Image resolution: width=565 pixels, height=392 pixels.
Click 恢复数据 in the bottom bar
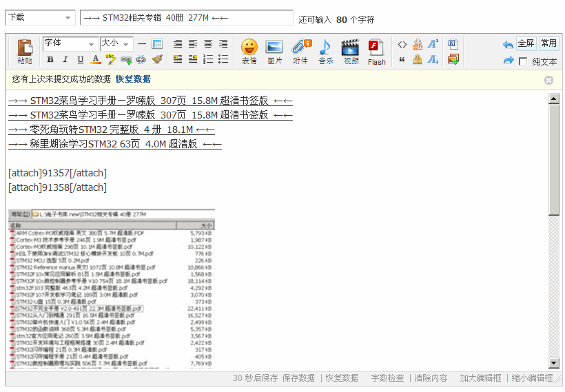(x=342, y=378)
